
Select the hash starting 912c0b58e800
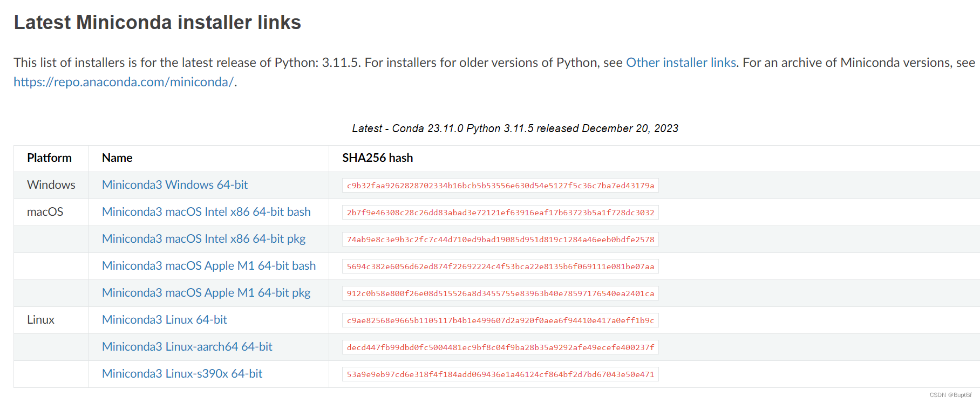500,293
